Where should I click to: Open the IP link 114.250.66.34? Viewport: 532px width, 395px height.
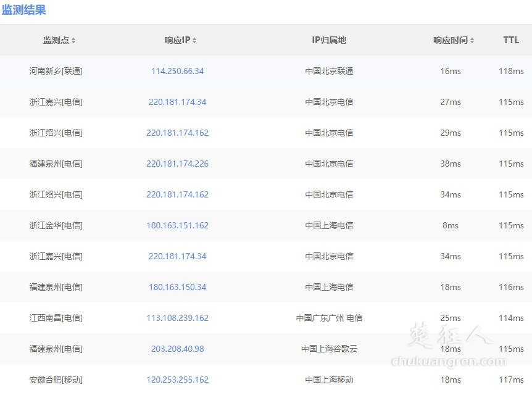pos(177,71)
